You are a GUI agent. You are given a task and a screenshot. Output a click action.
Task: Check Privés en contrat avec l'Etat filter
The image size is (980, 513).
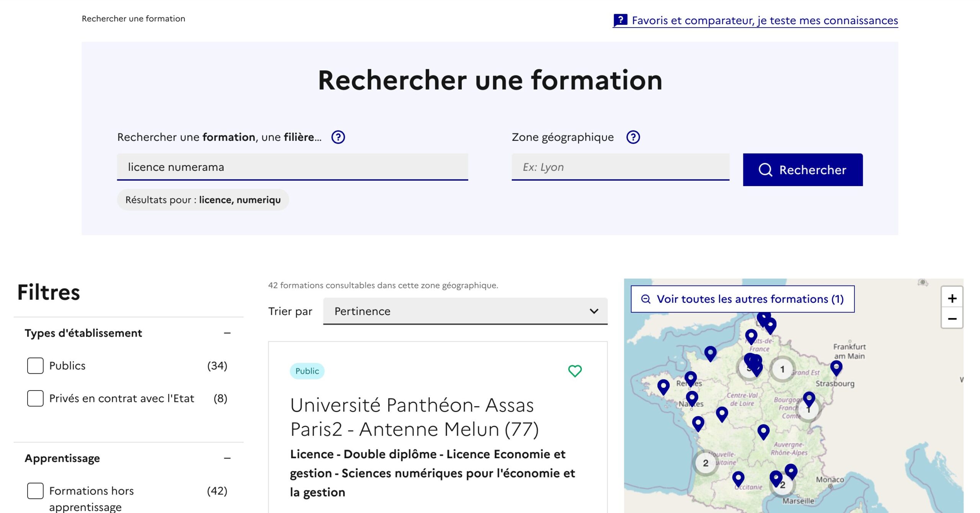click(x=35, y=398)
